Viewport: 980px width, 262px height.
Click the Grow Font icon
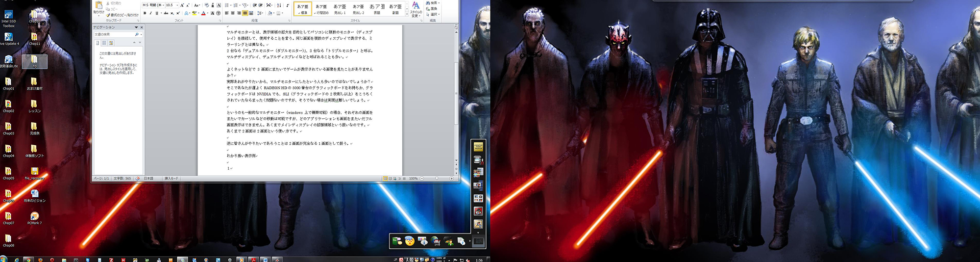coord(182,5)
